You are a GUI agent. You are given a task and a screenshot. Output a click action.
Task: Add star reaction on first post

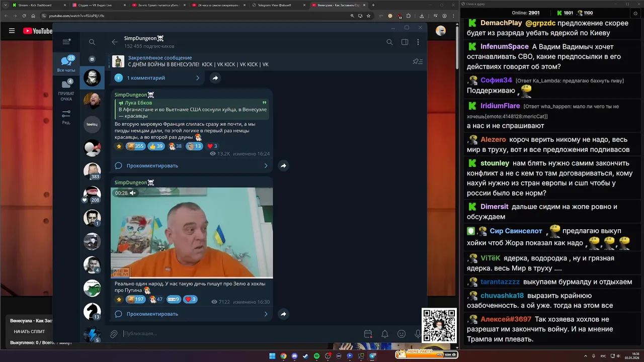point(119,146)
